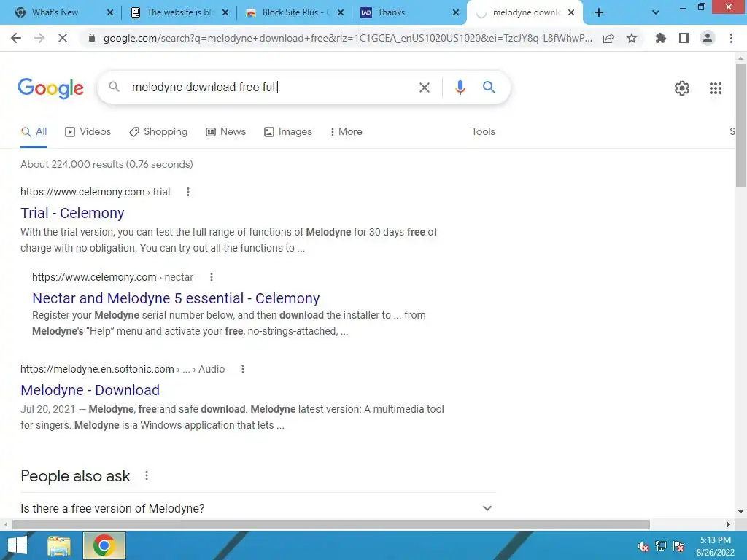Click inside the Google search field
The image size is (747, 560).
(x=271, y=87)
